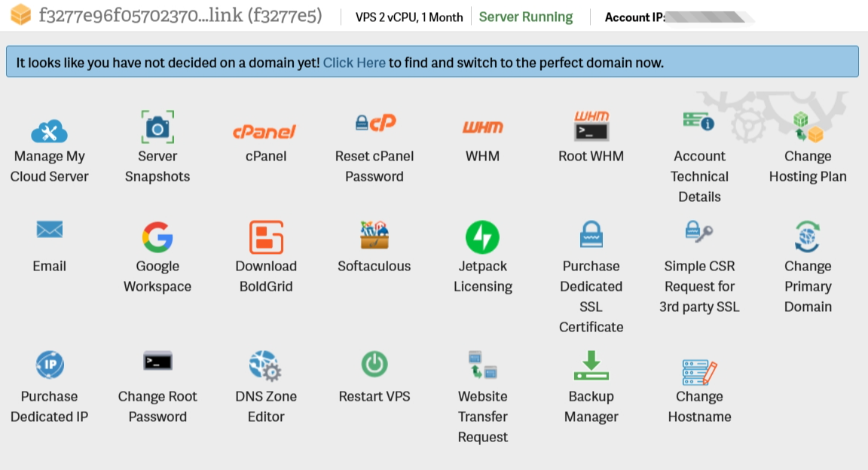Click the DNS Zone Editor label
Screen dimensions: 868x470
tap(266, 406)
